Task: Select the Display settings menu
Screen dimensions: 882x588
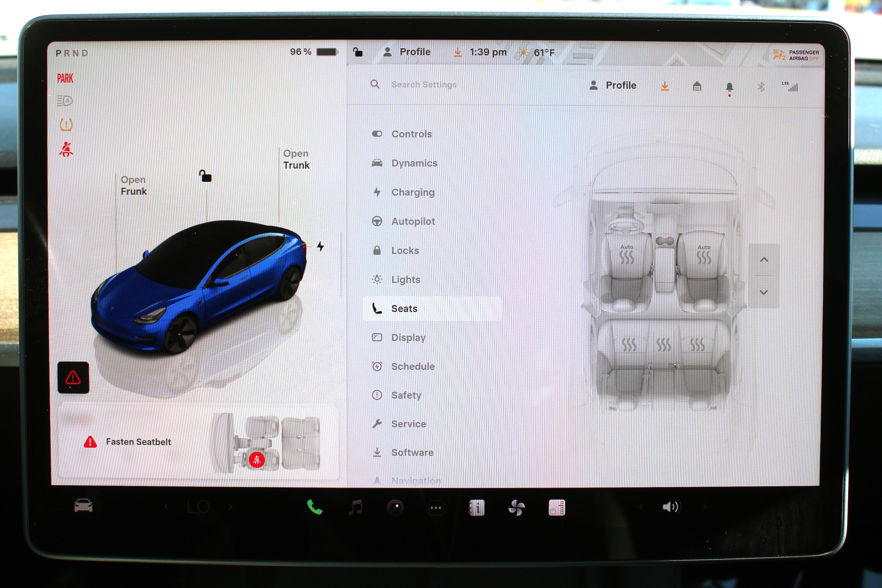Action: (x=408, y=338)
